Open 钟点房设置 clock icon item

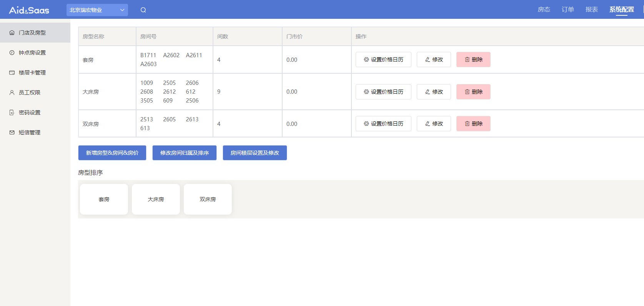pos(32,53)
